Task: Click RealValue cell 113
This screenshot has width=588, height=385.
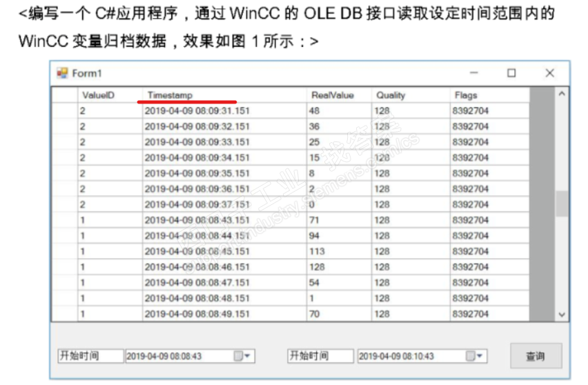Action: [339, 252]
